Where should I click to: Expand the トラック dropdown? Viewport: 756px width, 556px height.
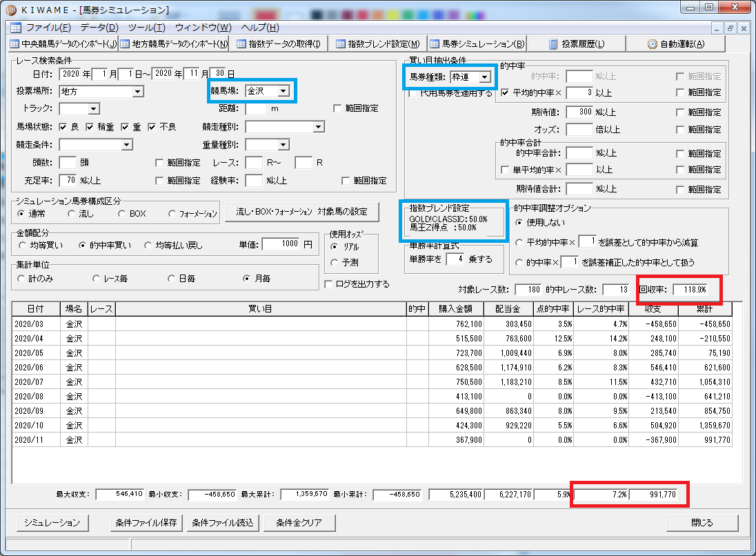94,109
